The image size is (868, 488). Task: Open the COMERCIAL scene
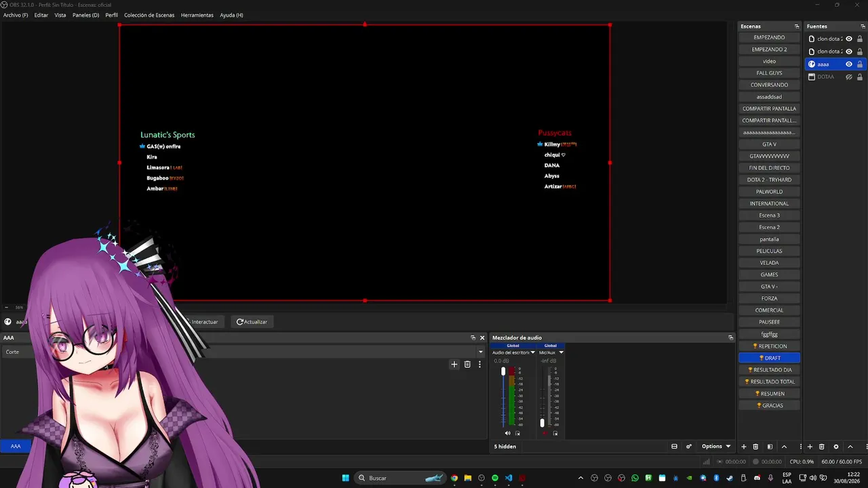click(769, 310)
